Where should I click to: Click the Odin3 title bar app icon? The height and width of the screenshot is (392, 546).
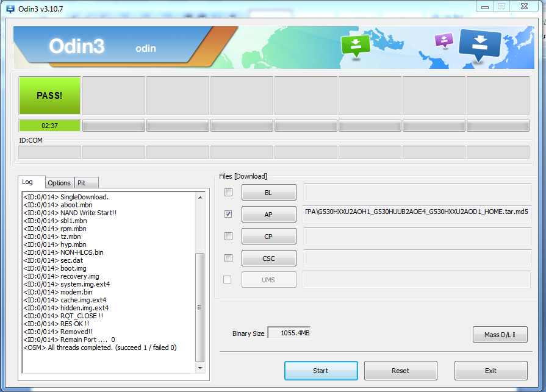(10, 9)
